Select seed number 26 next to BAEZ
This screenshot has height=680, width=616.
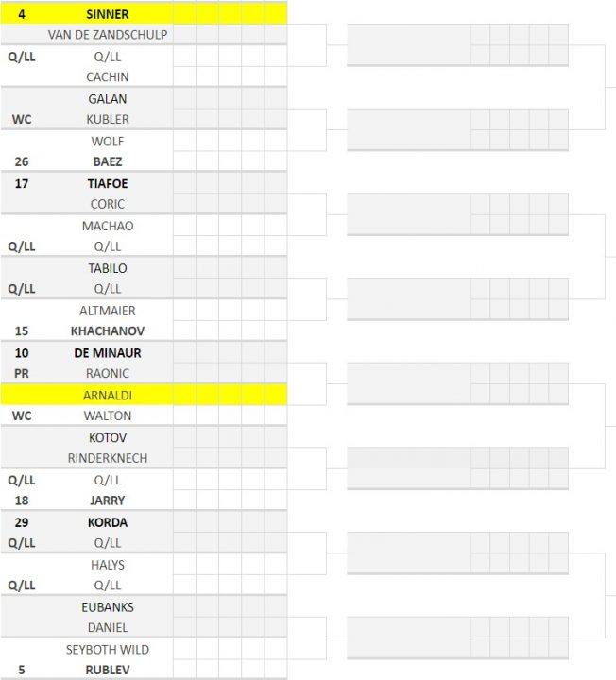click(22, 161)
